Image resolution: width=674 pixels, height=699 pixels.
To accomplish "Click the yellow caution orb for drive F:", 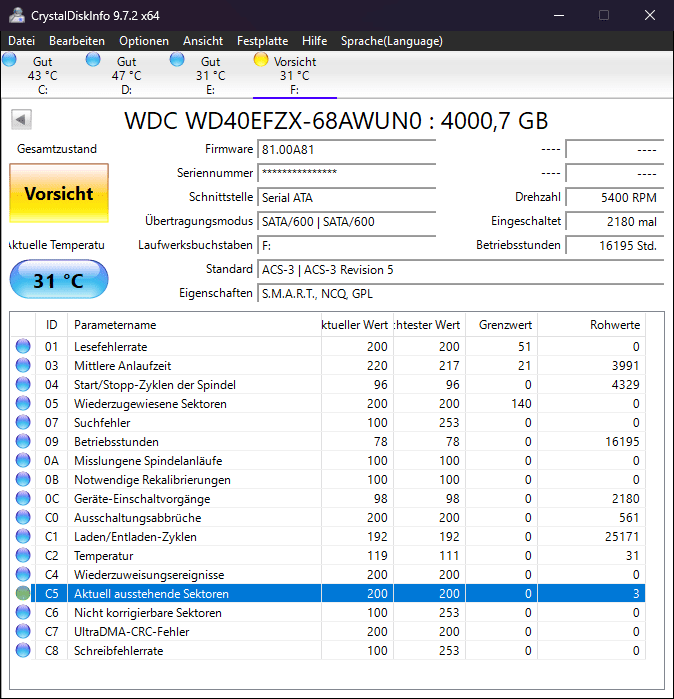I will (261, 59).
